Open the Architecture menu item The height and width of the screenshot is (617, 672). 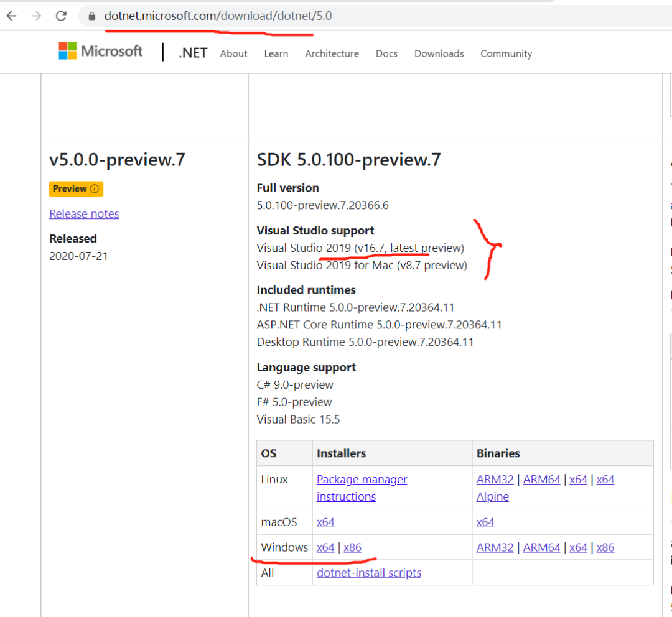pyautogui.click(x=332, y=53)
